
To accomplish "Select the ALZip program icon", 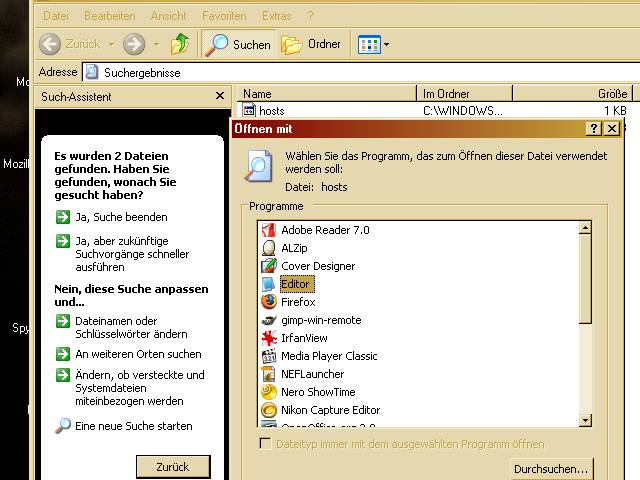I will coord(269,248).
